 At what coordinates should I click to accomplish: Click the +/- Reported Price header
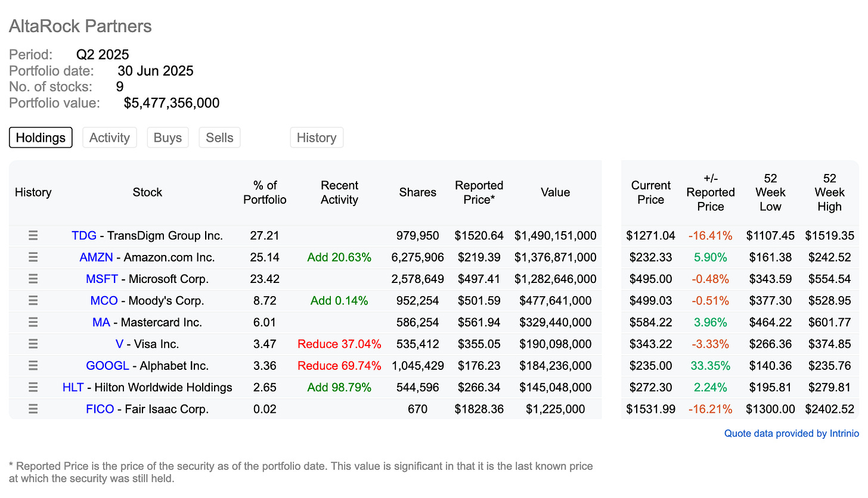click(x=711, y=192)
